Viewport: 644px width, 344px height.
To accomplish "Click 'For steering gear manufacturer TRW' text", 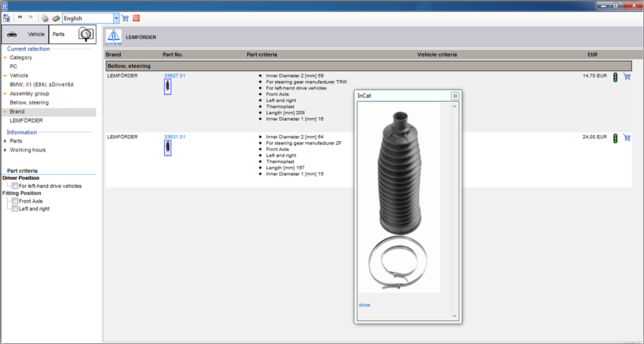I will tap(306, 82).
